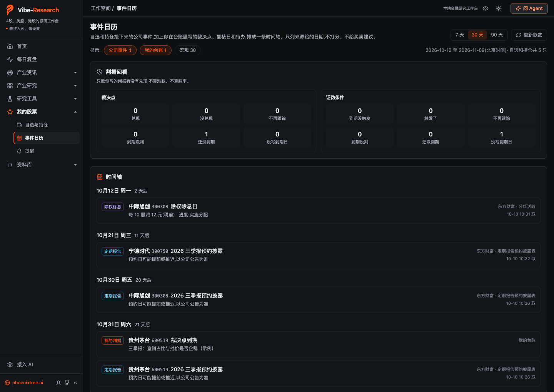The width and height of the screenshot is (554, 392).
Task: Toggle the 公司事件 4 filter chip
Action: point(120,50)
